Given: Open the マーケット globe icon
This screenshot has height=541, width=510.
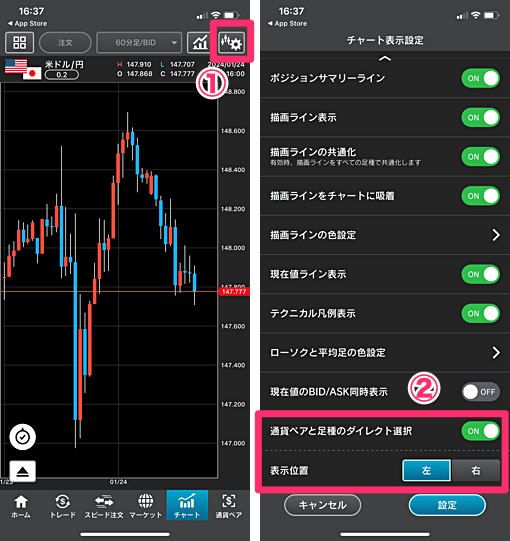Looking at the screenshot, I should click(x=146, y=506).
